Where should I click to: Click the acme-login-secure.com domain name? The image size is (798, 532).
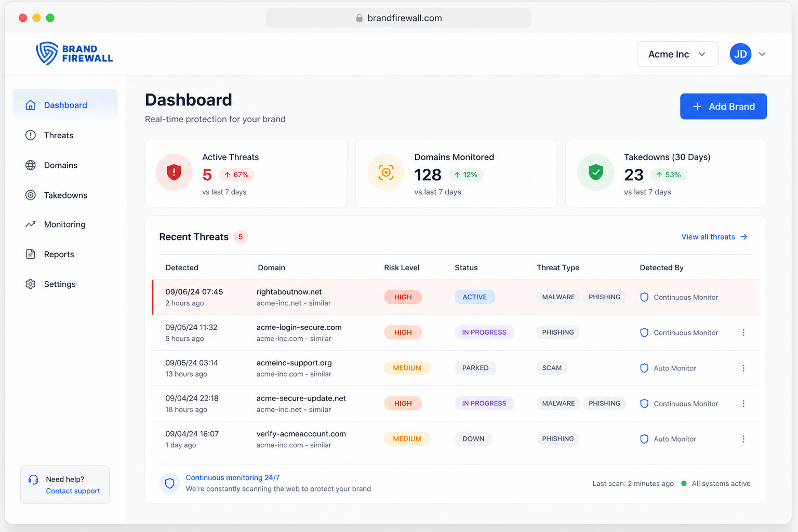click(x=299, y=327)
